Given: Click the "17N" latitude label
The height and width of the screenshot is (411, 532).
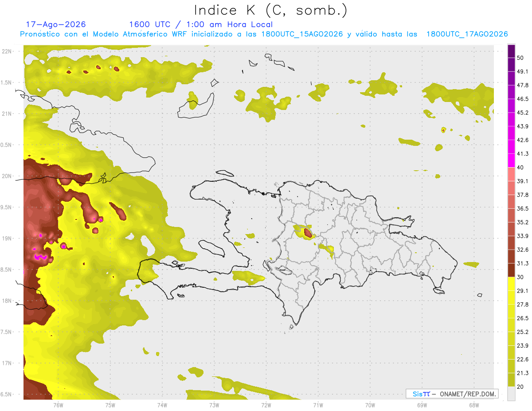Looking at the screenshot, I should click(x=7, y=363).
